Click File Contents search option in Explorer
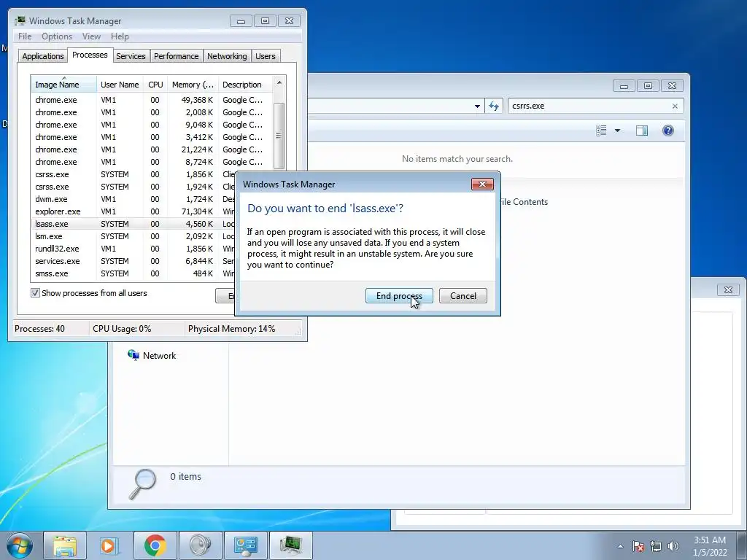 (523, 202)
